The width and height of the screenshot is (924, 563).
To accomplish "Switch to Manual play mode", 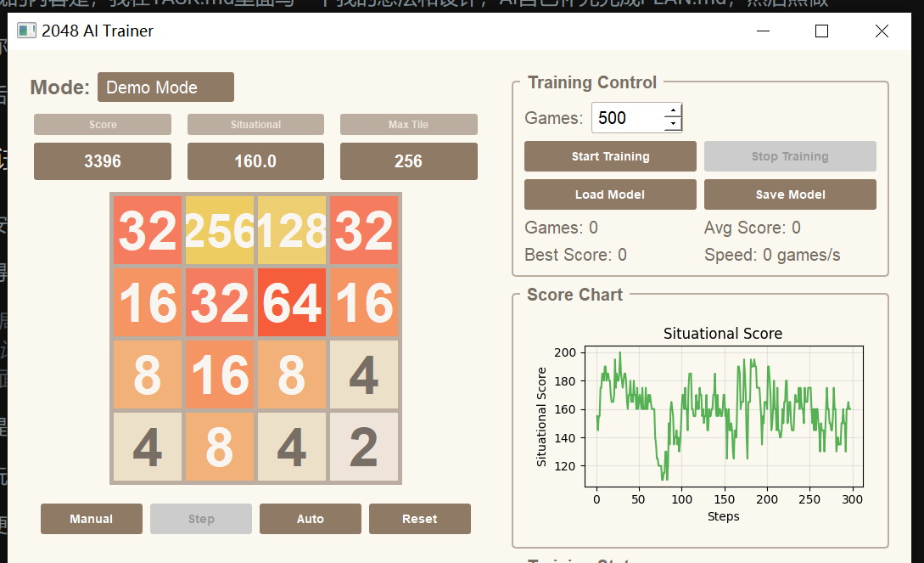I will click(x=92, y=519).
